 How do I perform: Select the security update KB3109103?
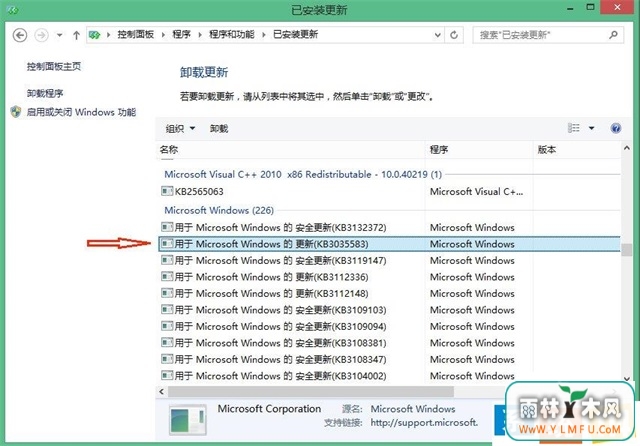tap(389, 310)
